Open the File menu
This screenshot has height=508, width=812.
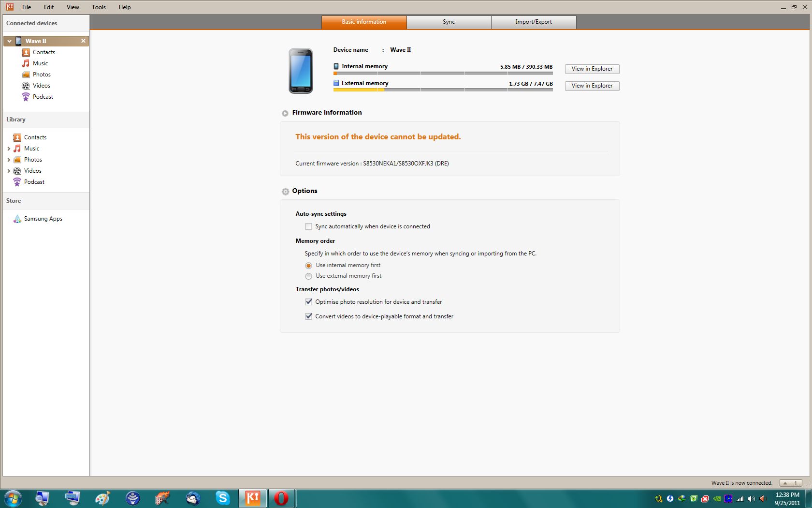pyautogui.click(x=27, y=7)
